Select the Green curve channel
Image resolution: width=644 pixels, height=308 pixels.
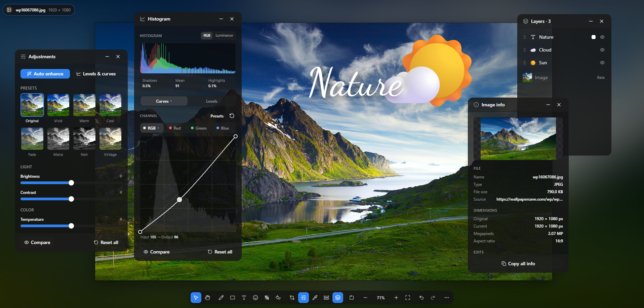(x=199, y=128)
